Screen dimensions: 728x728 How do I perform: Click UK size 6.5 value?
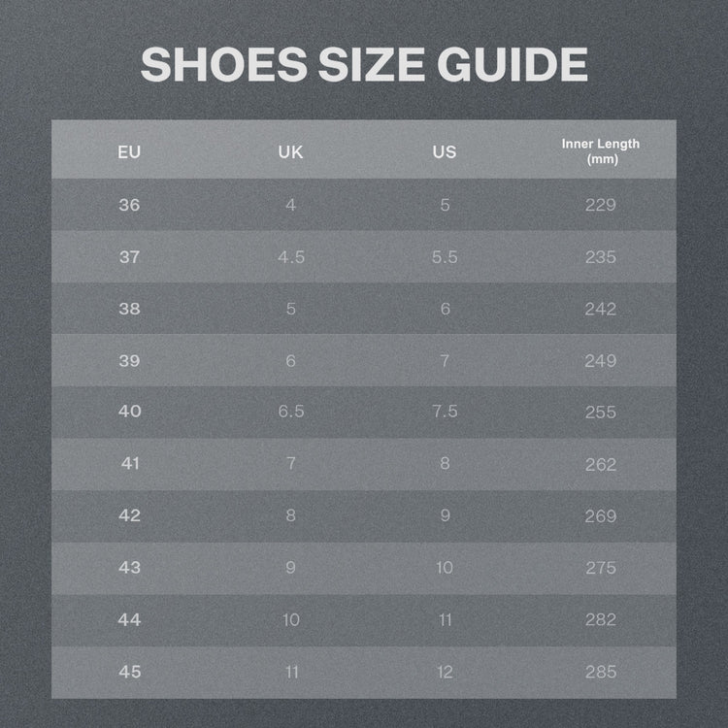point(291,411)
